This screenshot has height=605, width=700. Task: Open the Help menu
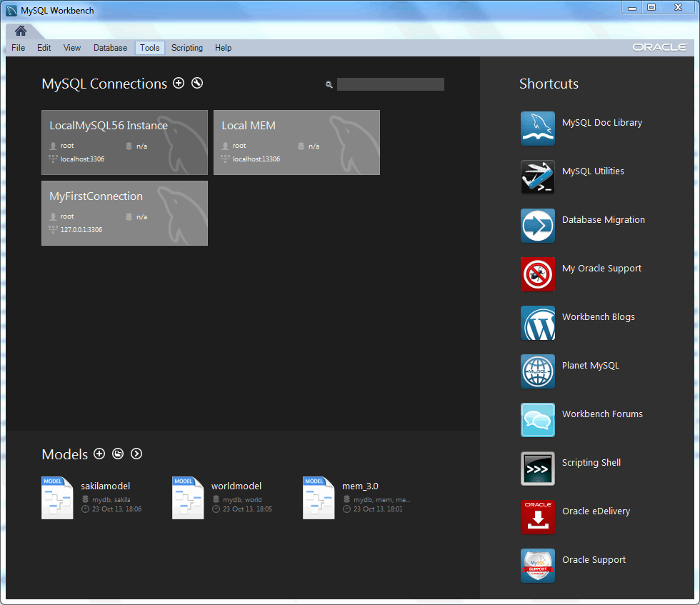tap(223, 48)
